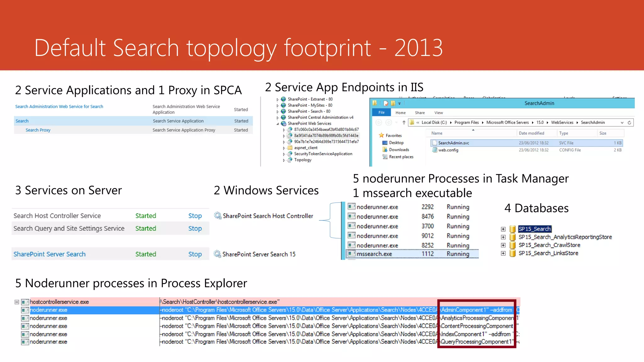The height and width of the screenshot is (362, 644).
Task: Select the noderunner.exe row with PID 9012
Action: click(x=412, y=236)
